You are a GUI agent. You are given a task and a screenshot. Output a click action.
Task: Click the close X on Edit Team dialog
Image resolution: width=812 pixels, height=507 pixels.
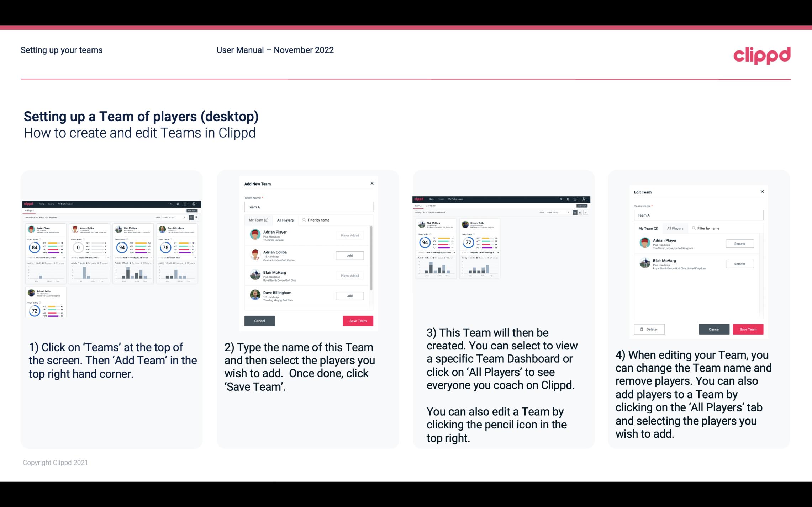tap(762, 192)
